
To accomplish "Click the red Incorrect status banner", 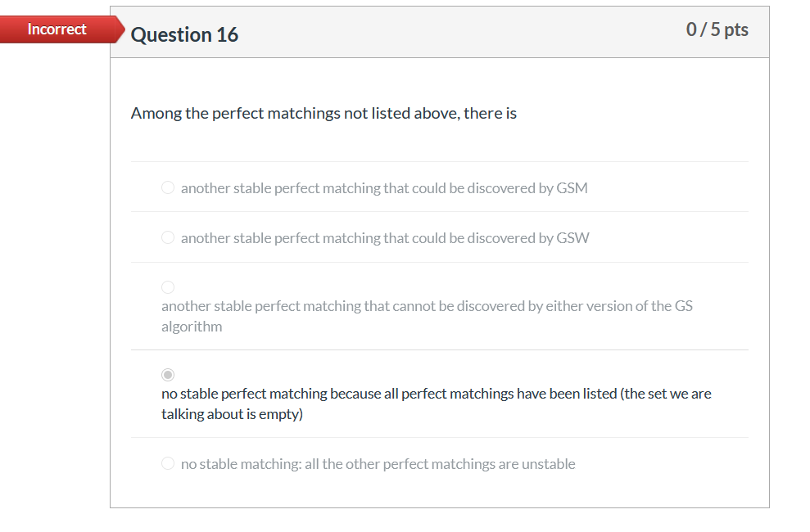I will pos(57,29).
